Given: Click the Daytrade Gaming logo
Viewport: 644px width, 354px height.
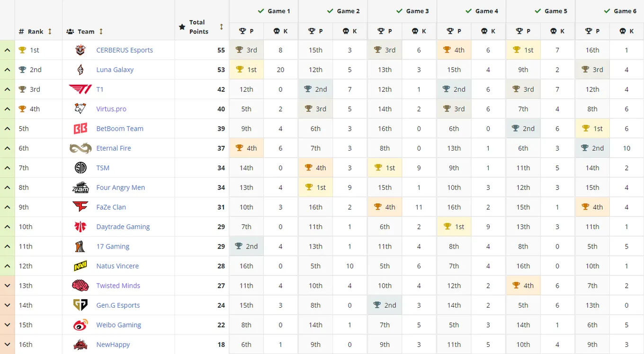Looking at the screenshot, I should click(x=80, y=227).
